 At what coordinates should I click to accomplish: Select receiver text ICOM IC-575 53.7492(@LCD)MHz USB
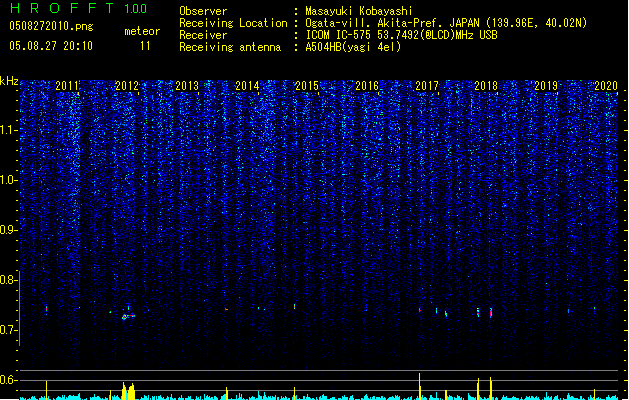click(x=402, y=35)
